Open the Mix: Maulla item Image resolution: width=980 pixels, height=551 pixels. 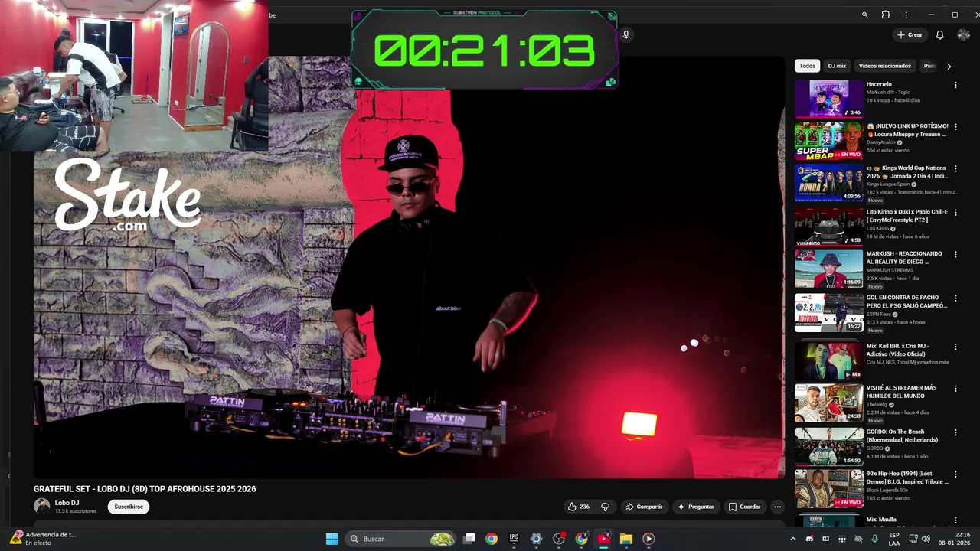pos(828,520)
